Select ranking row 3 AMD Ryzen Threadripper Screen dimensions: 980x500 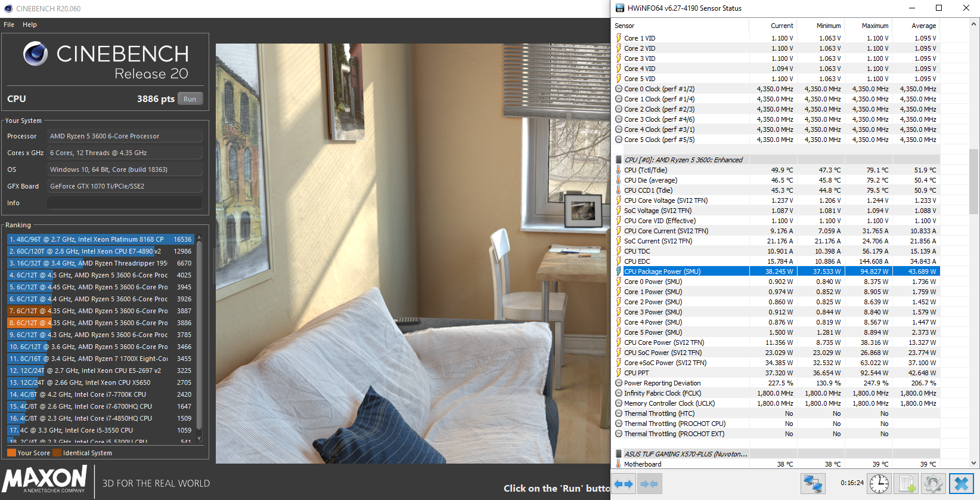(x=101, y=263)
